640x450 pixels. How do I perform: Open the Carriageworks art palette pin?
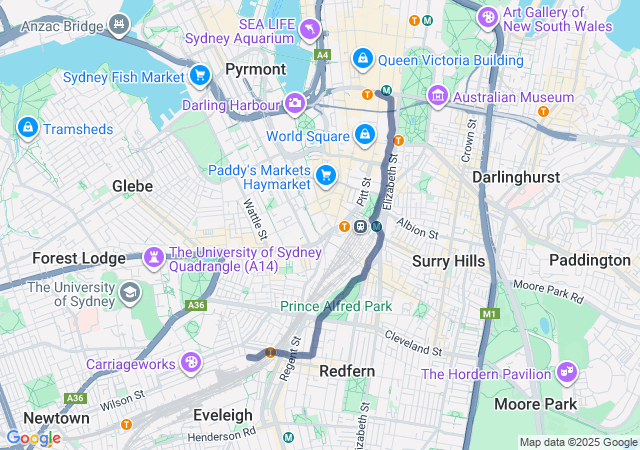click(191, 362)
